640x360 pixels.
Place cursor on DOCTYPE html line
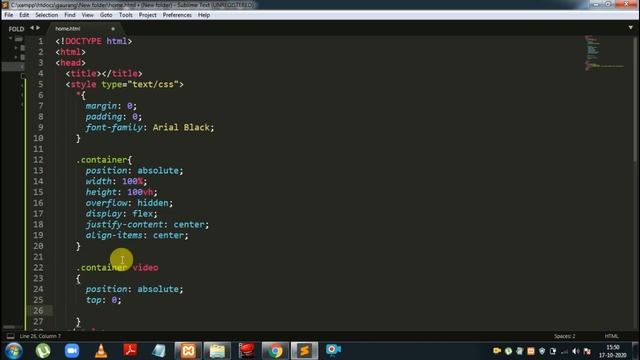pyautogui.click(x=93, y=41)
